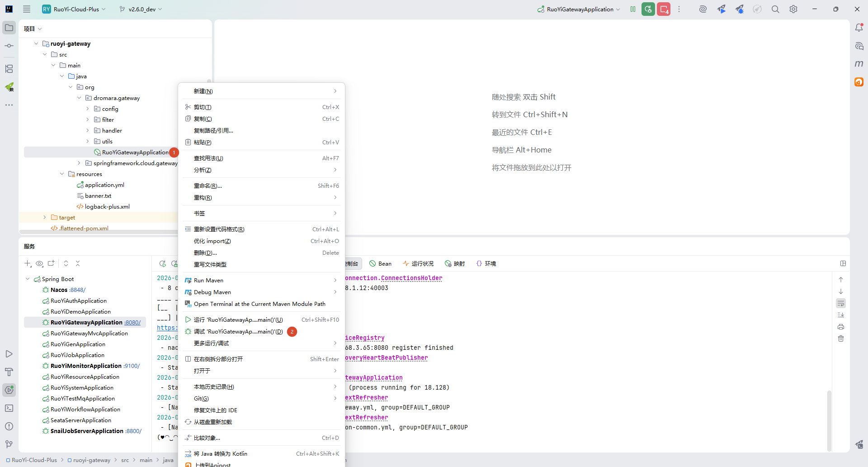Open the Git tool window icon
The height and width of the screenshot is (467, 868).
point(9,444)
